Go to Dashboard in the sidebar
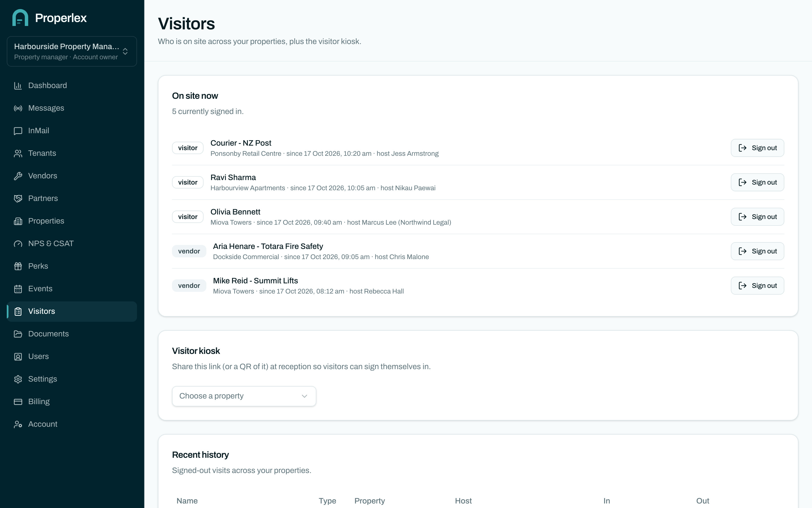Image resolution: width=812 pixels, height=508 pixels. [x=72, y=86]
